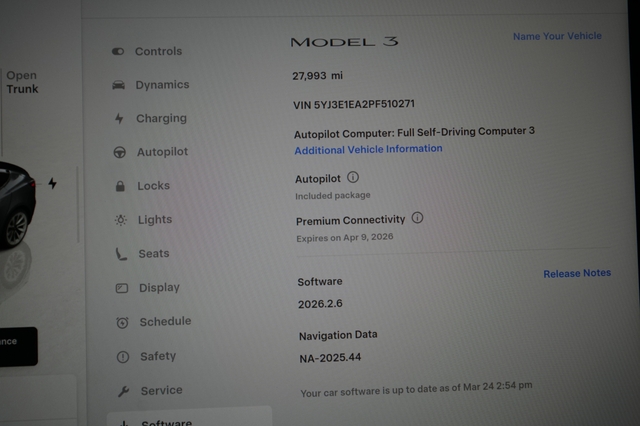Image resolution: width=640 pixels, height=426 pixels.
Task: Show Premium Connectivity info icon
Action: coord(417,218)
